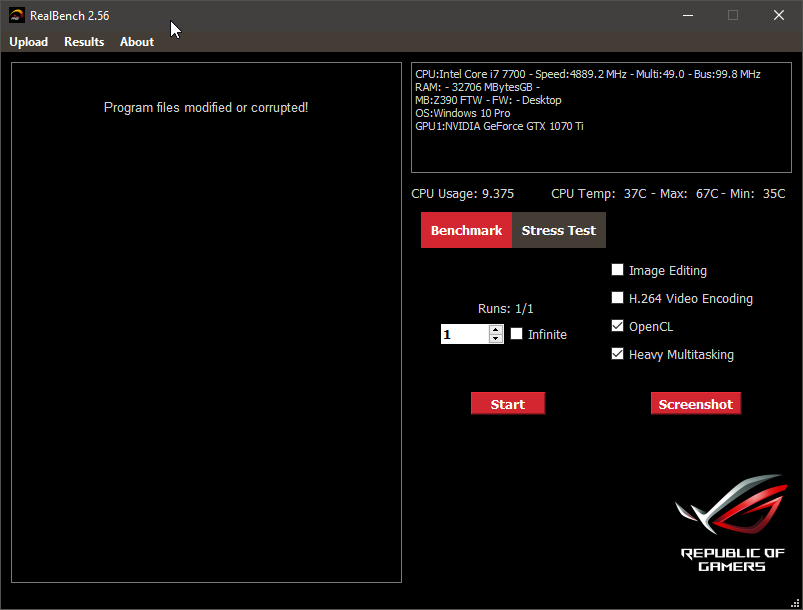Open the Results menu
The image size is (803, 610).
tap(84, 42)
